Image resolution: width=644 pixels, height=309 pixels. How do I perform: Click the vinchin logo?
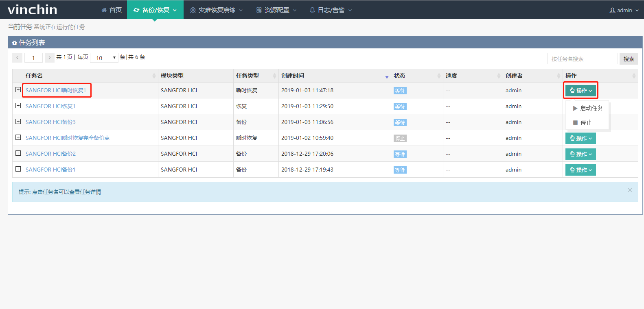click(32, 9)
